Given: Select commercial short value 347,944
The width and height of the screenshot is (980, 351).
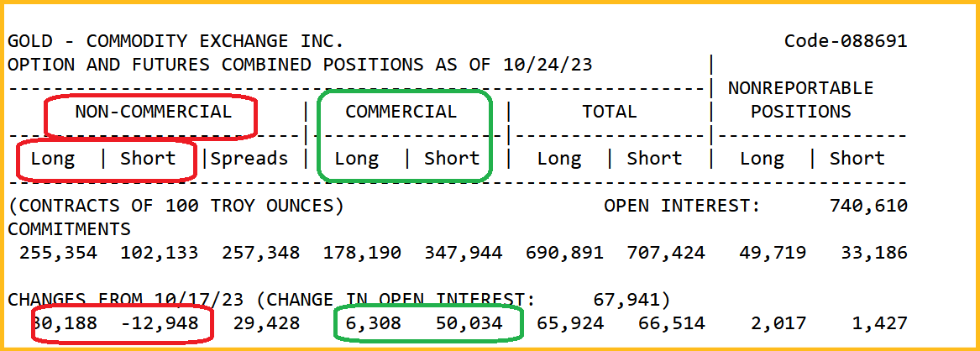Looking at the screenshot, I should click(464, 252).
